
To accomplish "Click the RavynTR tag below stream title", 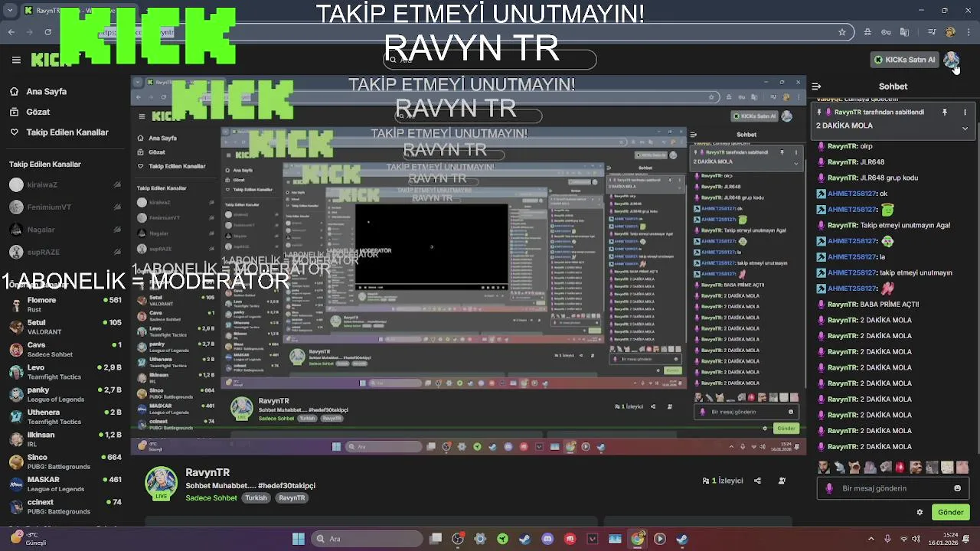I will (292, 498).
